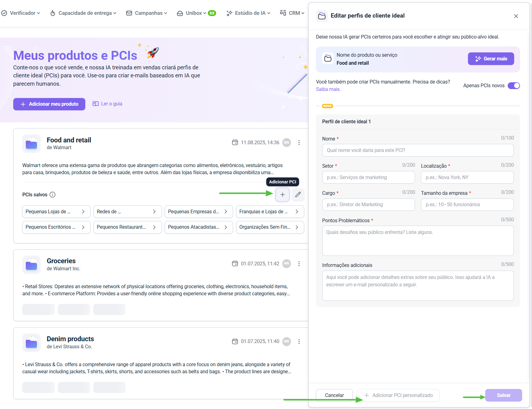
Task: Click the Food and retail product title
Action: click(69, 140)
